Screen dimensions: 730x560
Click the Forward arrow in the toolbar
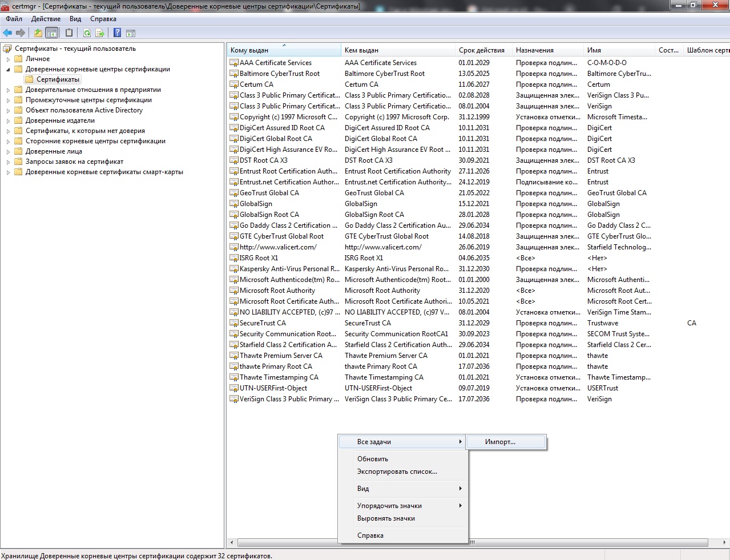(21, 33)
